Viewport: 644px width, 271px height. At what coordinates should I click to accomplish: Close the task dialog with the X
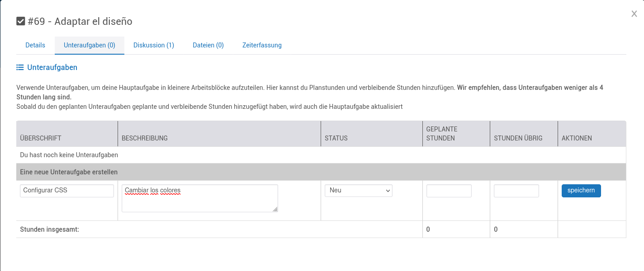(x=634, y=14)
